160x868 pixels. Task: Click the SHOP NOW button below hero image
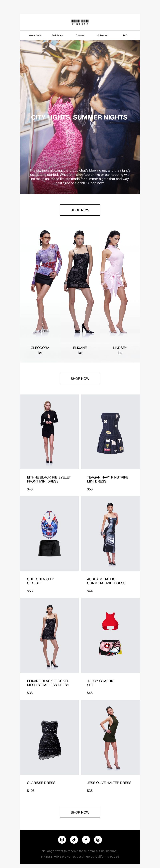click(x=80, y=210)
